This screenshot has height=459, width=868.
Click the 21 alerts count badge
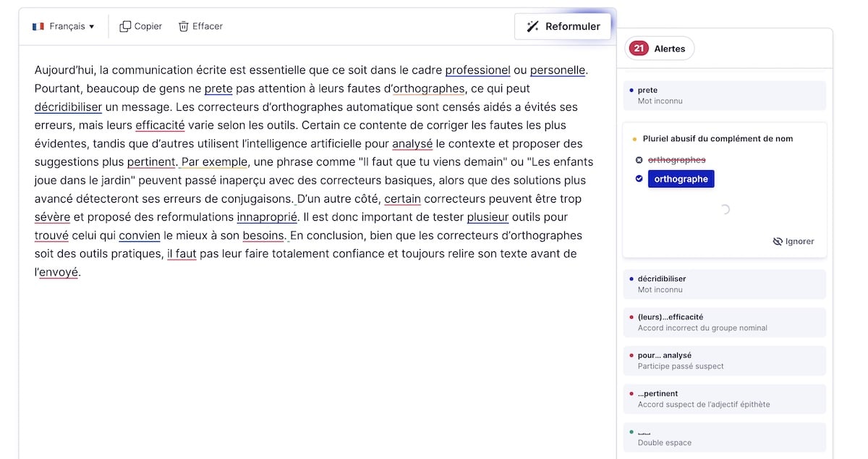[x=639, y=49]
